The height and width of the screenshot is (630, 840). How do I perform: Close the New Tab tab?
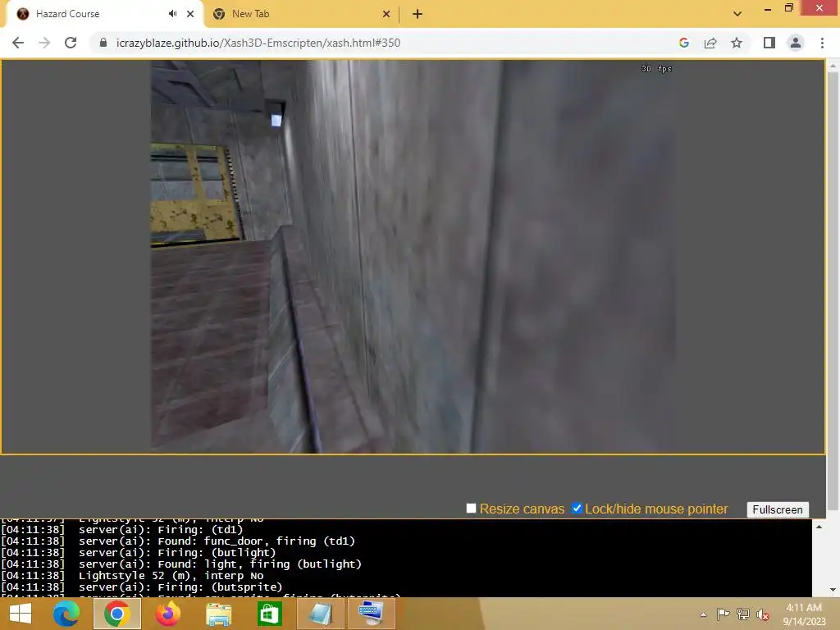pos(386,15)
